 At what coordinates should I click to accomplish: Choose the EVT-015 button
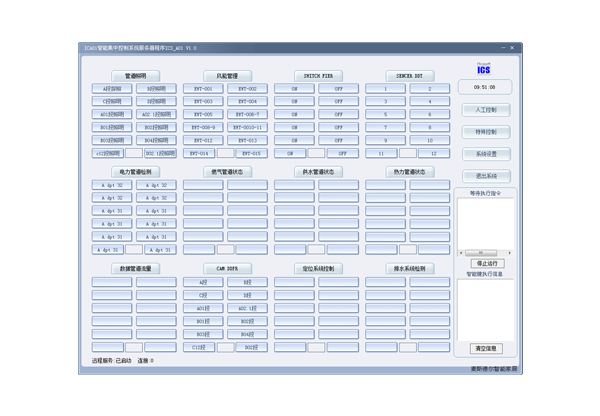pyautogui.click(x=251, y=154)
